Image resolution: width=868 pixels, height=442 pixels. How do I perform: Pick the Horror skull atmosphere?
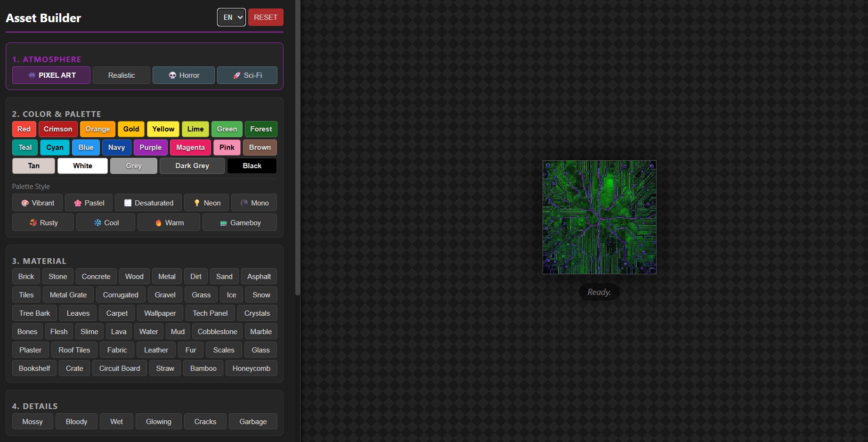184,75
